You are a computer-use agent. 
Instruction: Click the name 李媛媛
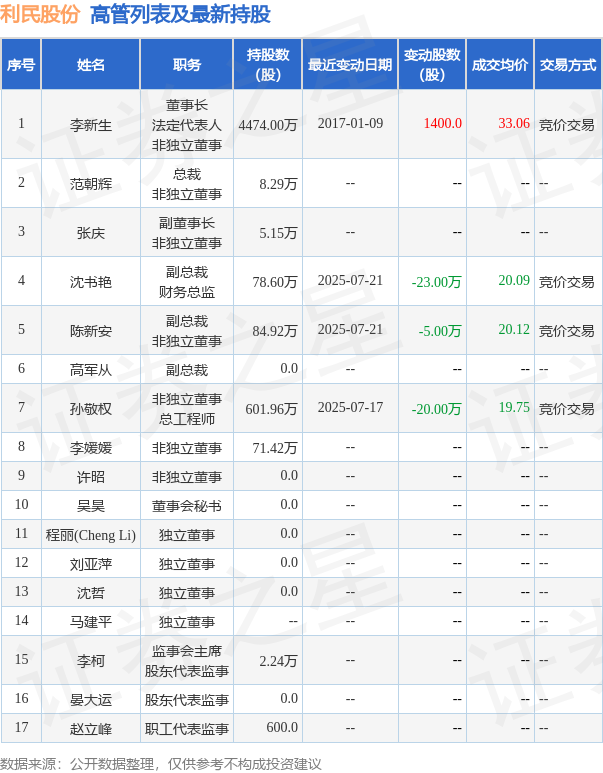pyautogui.click(x=91, y=448)
